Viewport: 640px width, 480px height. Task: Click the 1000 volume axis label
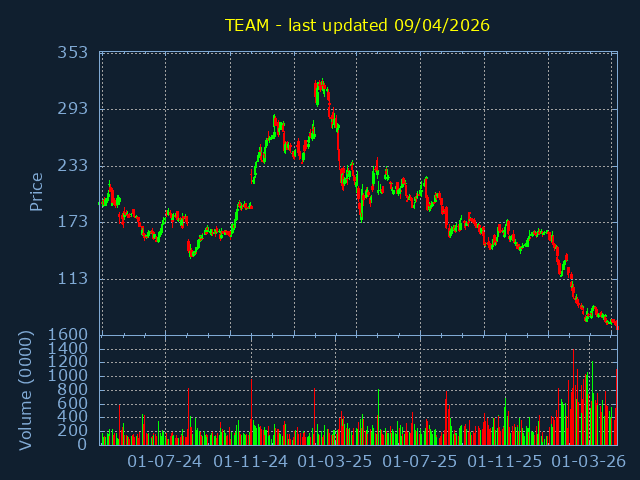click(x=68, y=376)
